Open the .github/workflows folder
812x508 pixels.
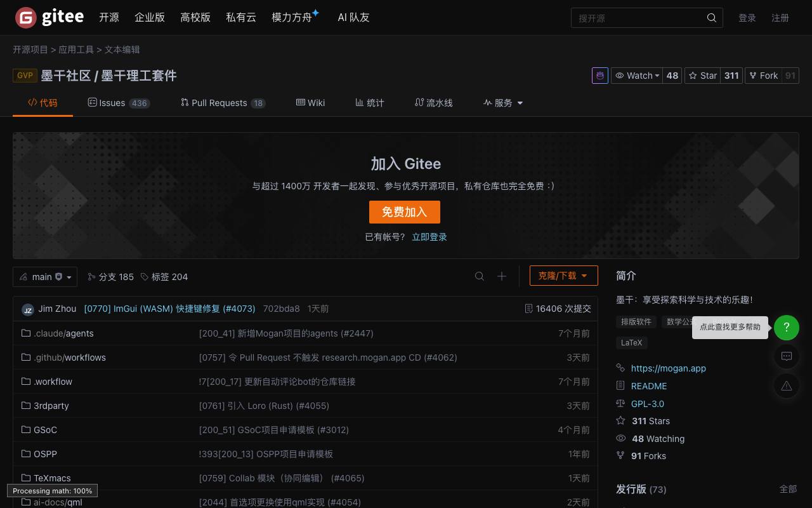pos(70,358)
